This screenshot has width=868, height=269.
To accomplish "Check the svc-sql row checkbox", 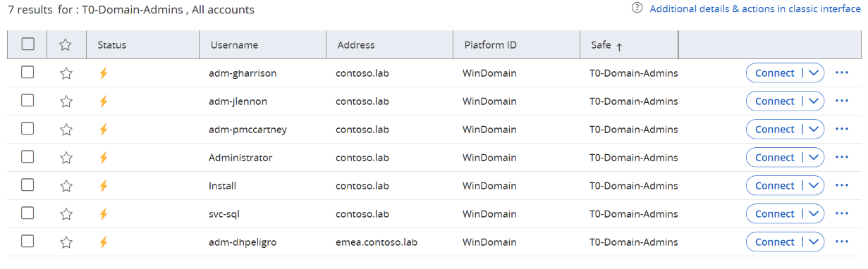I will [x=27, y=213].
